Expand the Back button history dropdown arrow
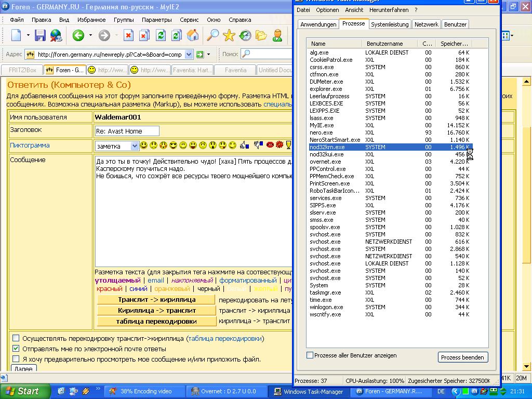 [90, 35]
